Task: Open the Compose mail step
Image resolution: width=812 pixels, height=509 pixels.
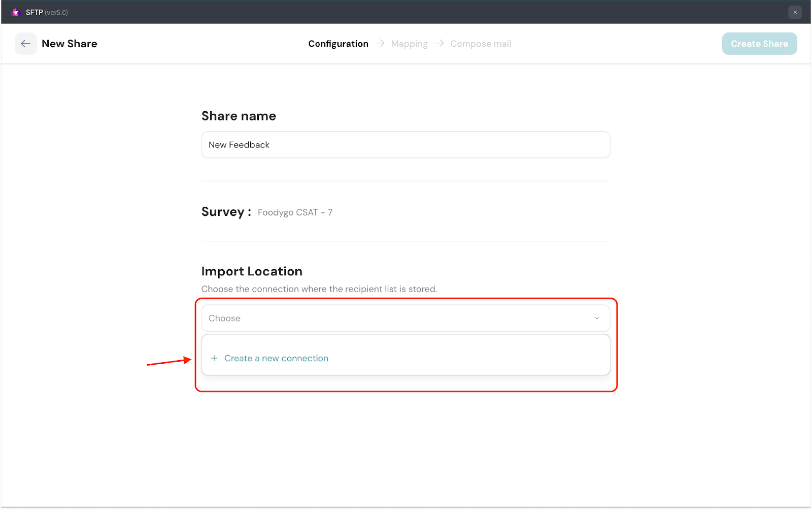Action: coord(480,44)
